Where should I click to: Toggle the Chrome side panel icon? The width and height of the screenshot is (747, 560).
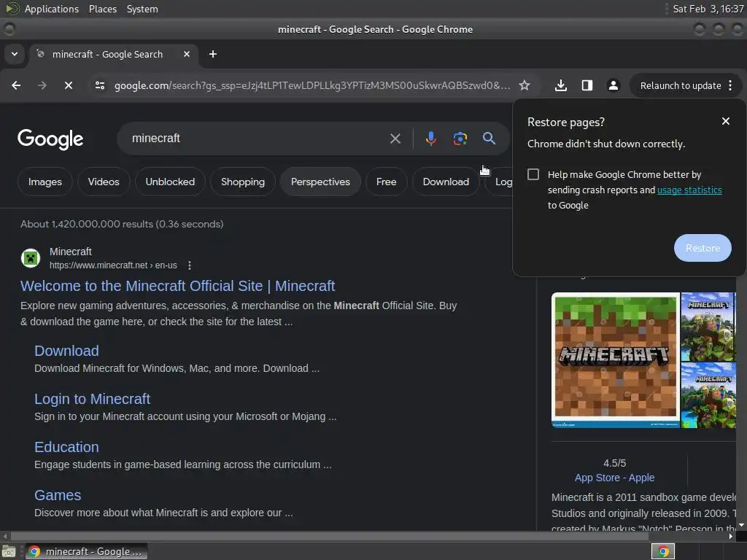point(587,85)
